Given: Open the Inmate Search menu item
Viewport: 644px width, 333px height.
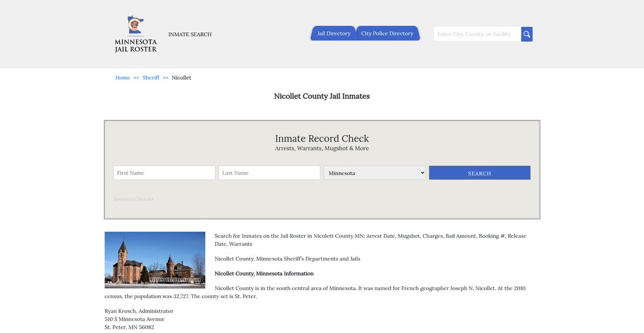Looking at the screenshot, I should click(189, 34).
